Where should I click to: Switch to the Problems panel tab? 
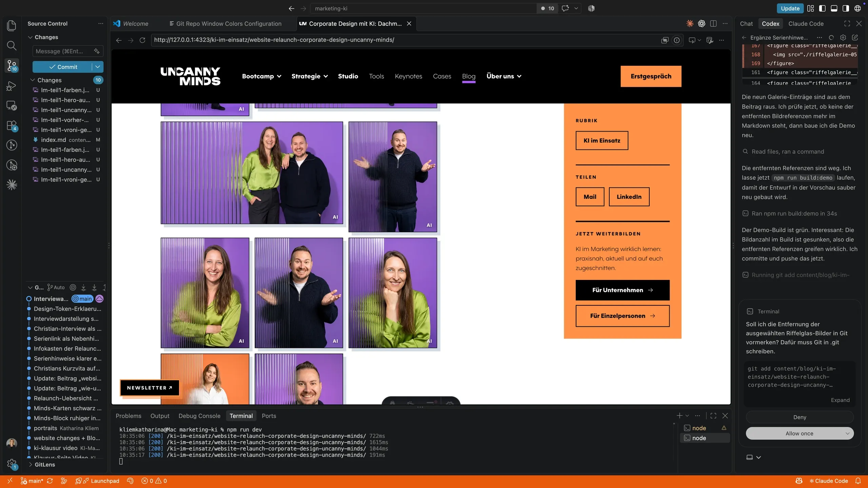[128, 416]
